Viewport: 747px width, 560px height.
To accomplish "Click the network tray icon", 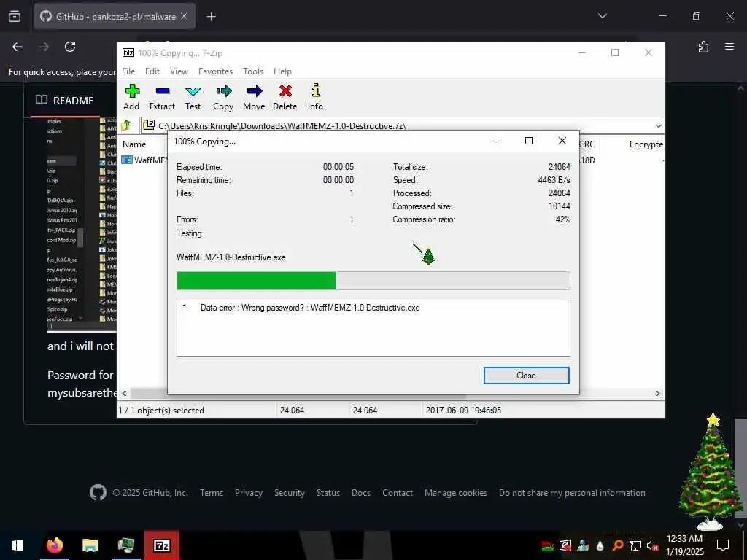I will click(x=635, y=545).
